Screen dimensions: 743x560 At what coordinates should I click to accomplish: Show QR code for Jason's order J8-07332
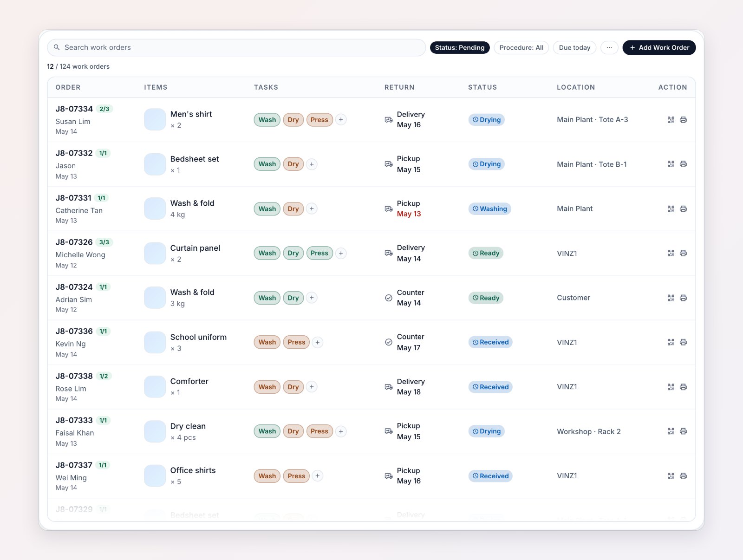[x=671, y=164]
